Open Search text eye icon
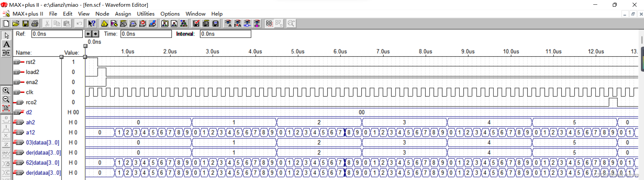 (x=228, y=24)
